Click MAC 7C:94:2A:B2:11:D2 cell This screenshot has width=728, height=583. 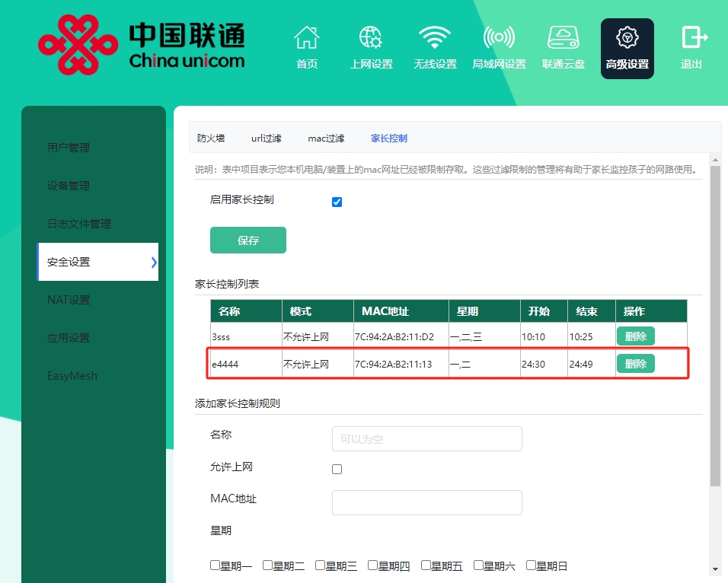click(x=401, y=336)
